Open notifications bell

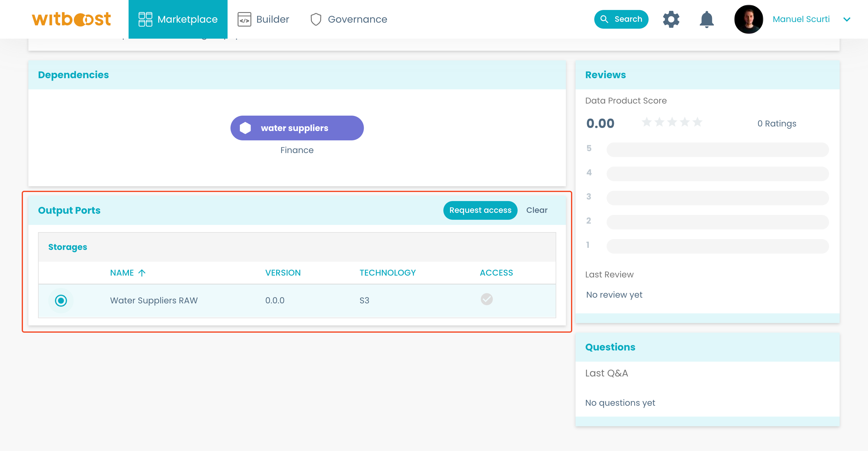[x=706, y=19]
